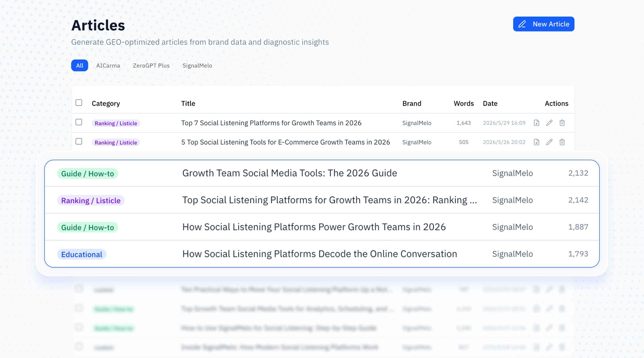Click the Brand column header
This screenshot has width=644, height=358.
(x=412, y=103)
